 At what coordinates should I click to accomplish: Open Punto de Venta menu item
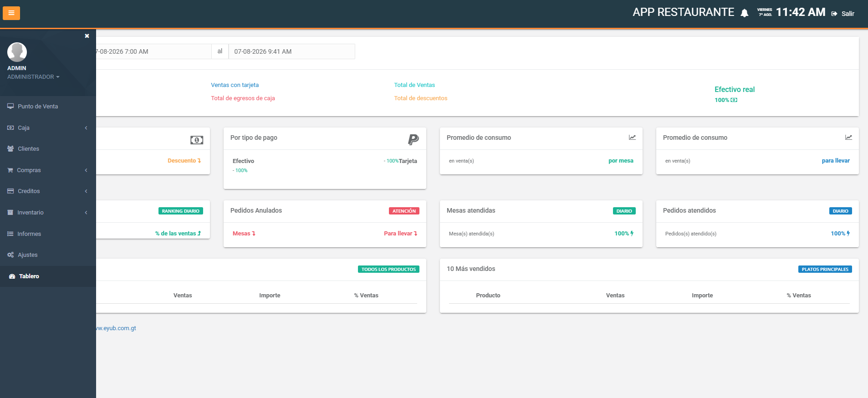click(x=48, y=107)
